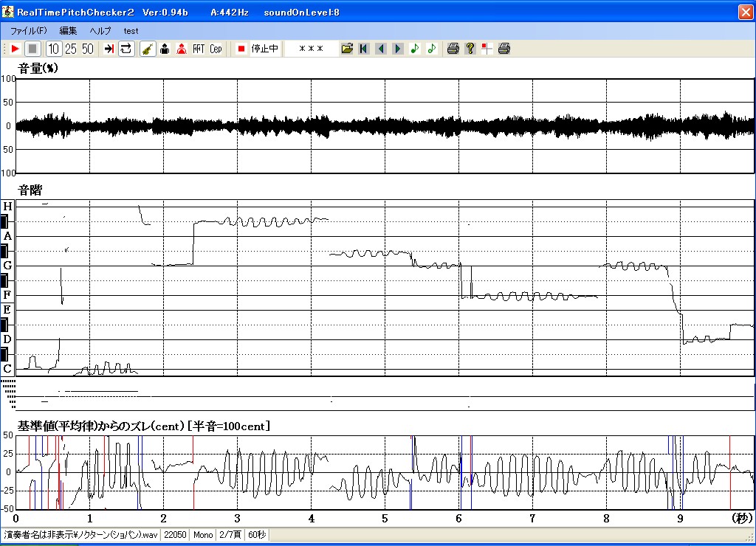Click the red-square crosshair icon

tap(487, 49)
